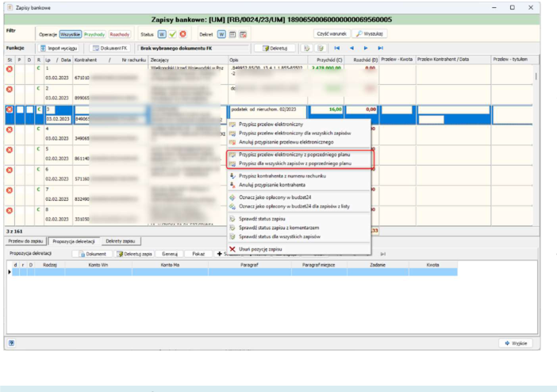Go to the last record arrow
Screen dimensions: 557x392
click(380, 48)
